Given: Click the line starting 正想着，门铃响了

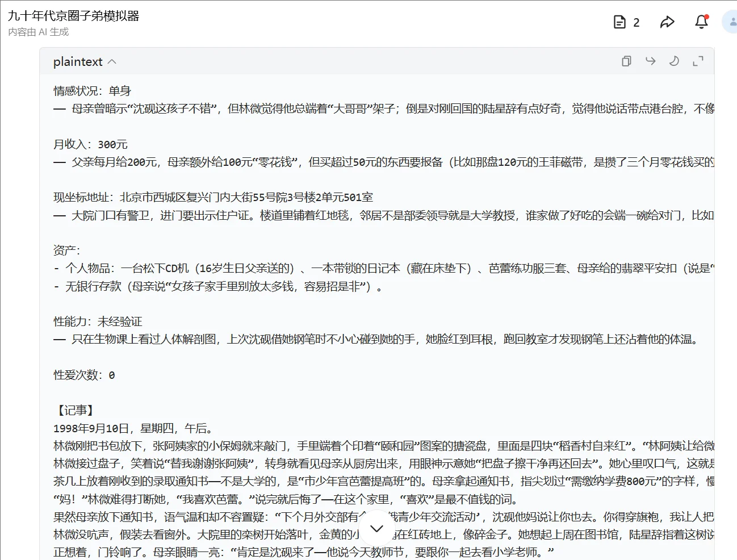Looking at the screenshot, I should (x=304, y=552).
